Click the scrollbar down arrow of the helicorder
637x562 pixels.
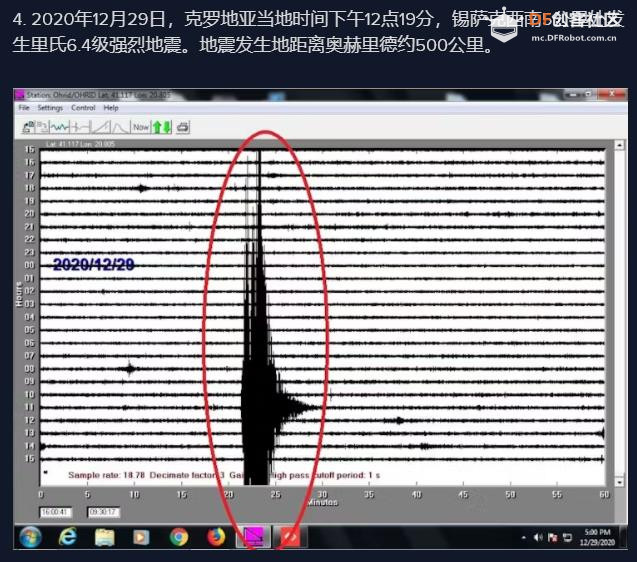(619, 482)
